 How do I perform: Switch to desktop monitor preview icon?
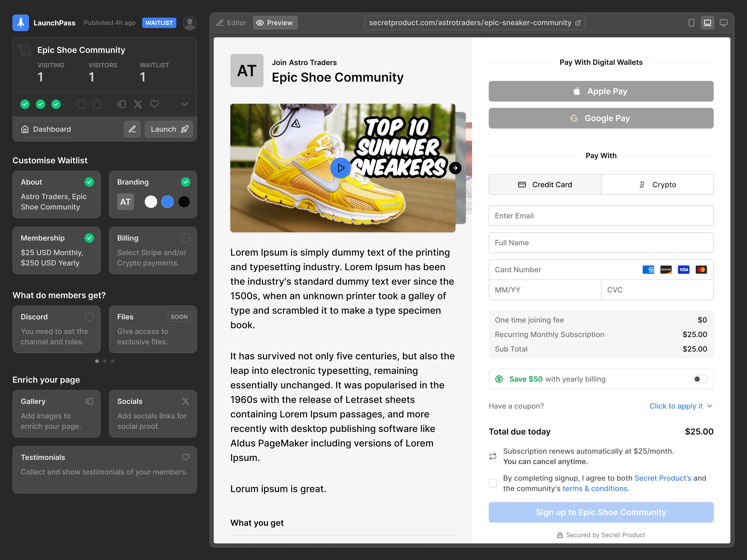click(723, 23)
